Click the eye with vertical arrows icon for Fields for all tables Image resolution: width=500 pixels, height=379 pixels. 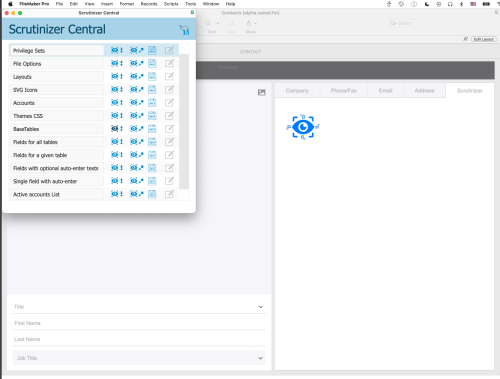(117, 142)
